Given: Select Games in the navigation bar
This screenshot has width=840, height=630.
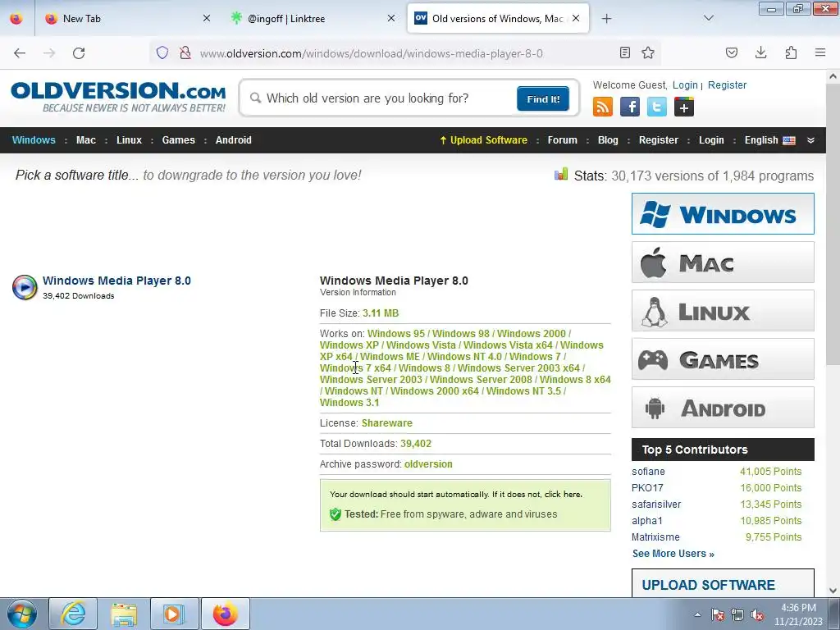Looking at the screenshot, I should pos(178,140).
